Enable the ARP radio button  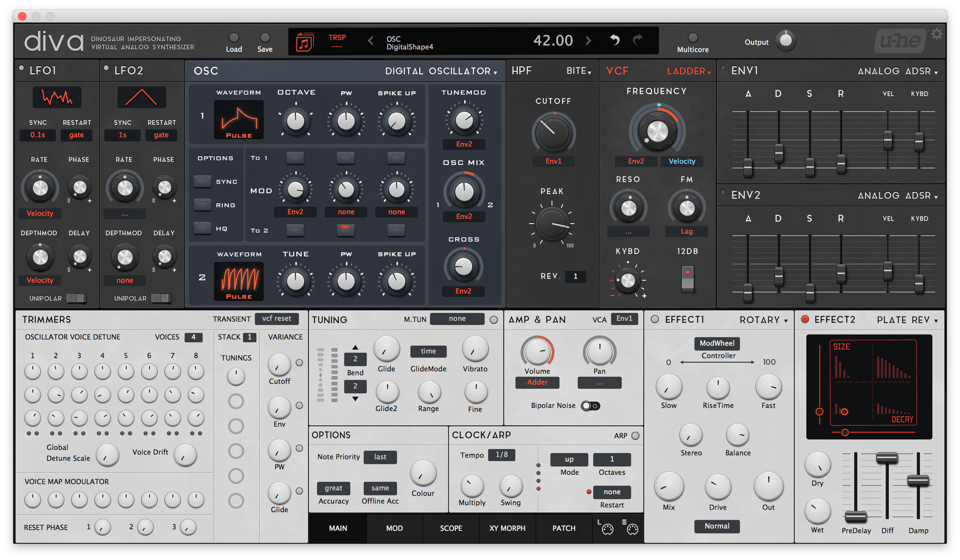[635, 436]
